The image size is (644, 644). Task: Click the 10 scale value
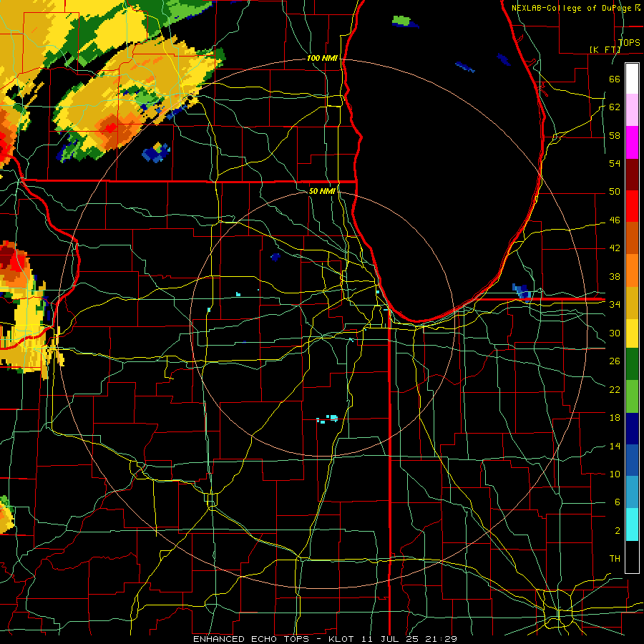pos(615,474)
